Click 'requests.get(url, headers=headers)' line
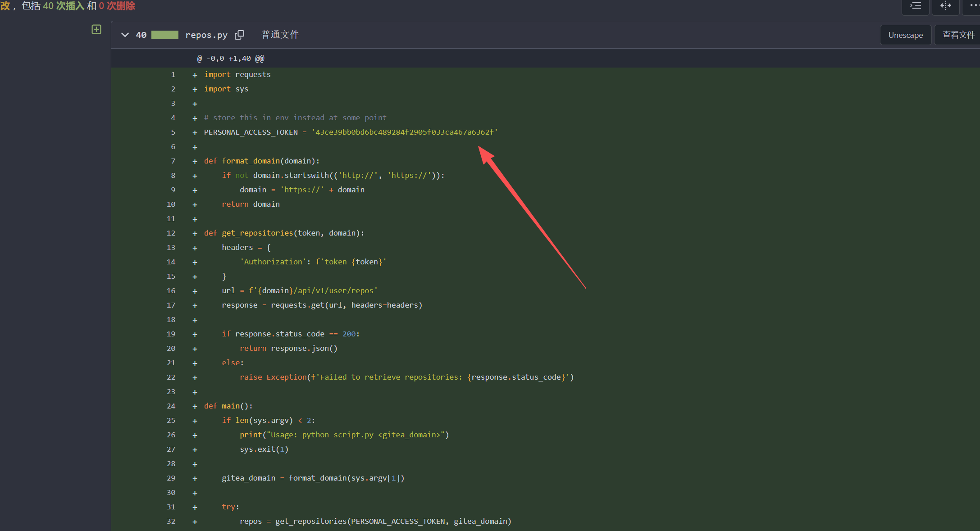Image resolution: width=980 pixels, height=531 pixels. (x=322, y=305)
